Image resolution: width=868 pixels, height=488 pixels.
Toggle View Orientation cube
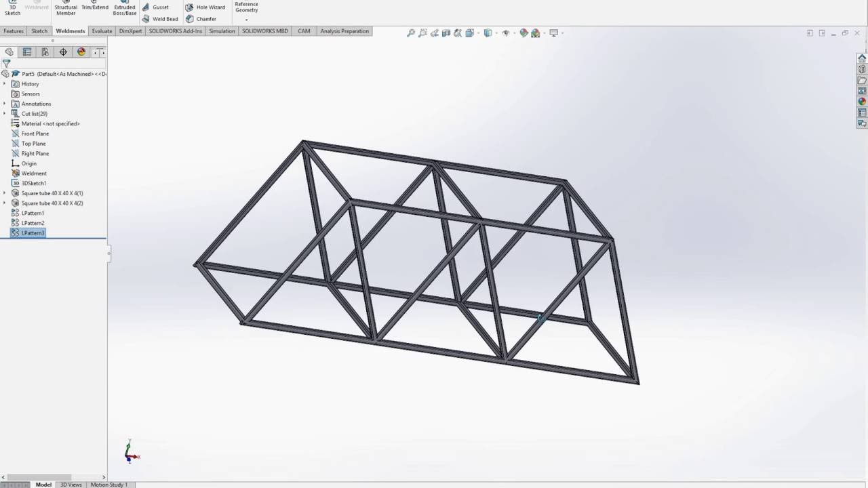click(469, 32)
